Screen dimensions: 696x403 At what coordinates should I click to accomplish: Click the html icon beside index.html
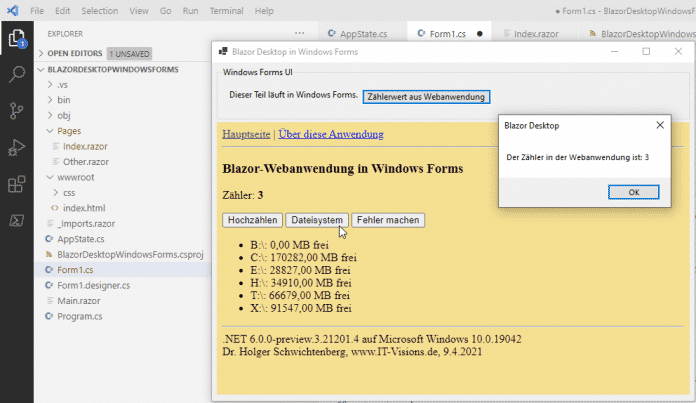(55, 208)
